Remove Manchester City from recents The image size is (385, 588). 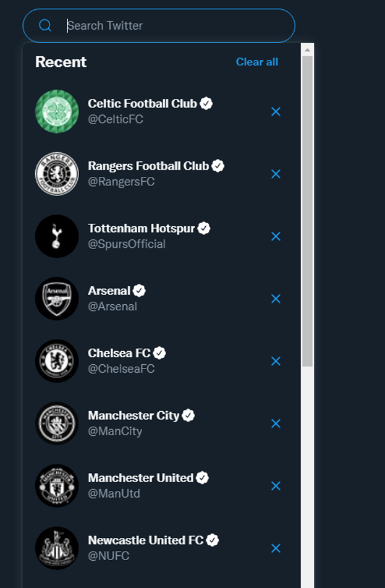tap(276, 424)
